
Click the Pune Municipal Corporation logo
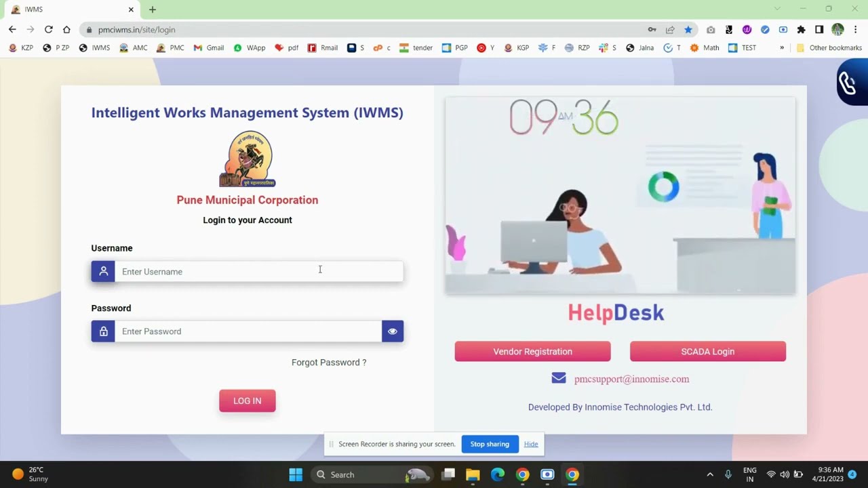coord(248,159)
